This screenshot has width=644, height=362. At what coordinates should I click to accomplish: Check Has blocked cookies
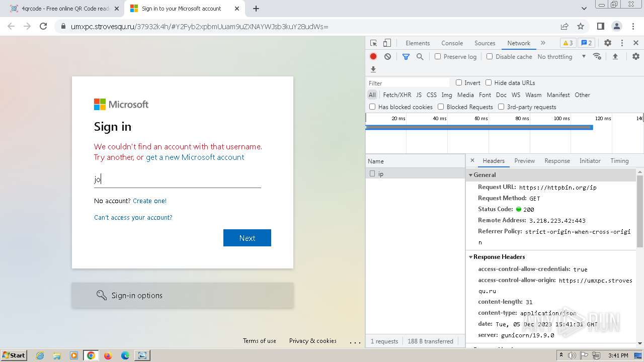[x=372, y=107]
